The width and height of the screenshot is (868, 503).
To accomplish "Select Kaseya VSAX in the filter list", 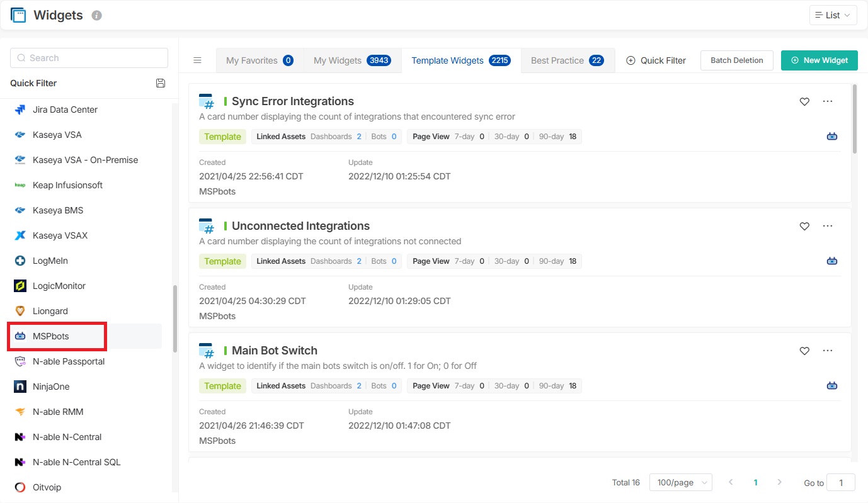I will [60, 235].
